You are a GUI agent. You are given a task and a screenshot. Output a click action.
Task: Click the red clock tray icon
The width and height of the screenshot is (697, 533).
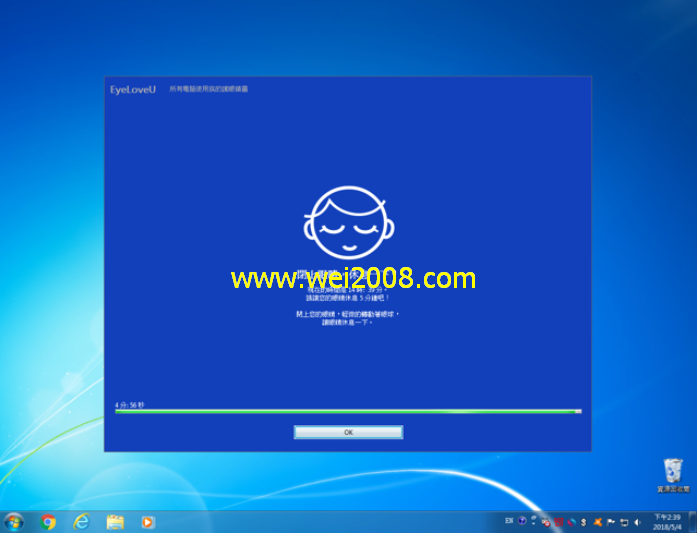[x=545, y=522]
